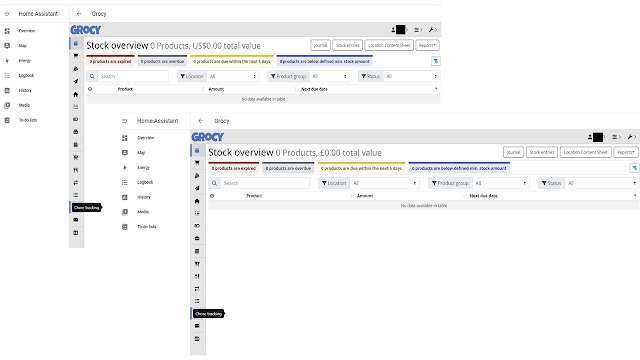Toggle column visibility eye icon in upper US$ table
This screenshot has height=360, width=640.
coord(90,89)
